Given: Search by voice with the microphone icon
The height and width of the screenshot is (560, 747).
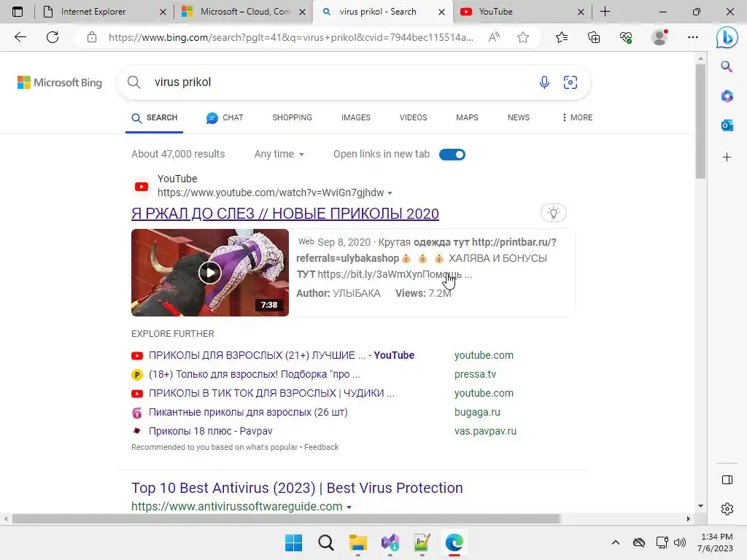Looking at the screenshot, I should point(544,82).
